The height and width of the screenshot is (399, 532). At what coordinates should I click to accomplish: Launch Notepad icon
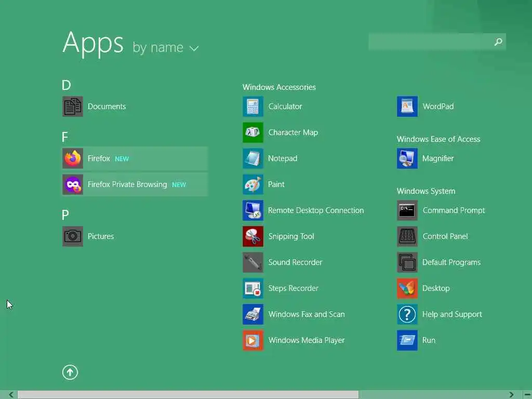click(253, 158)
